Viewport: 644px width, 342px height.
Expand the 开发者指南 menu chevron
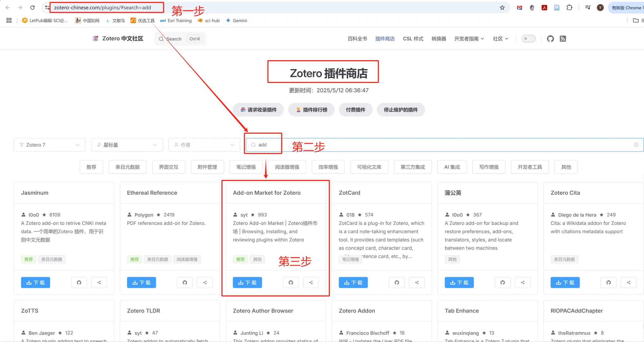(x=482, y=39)
